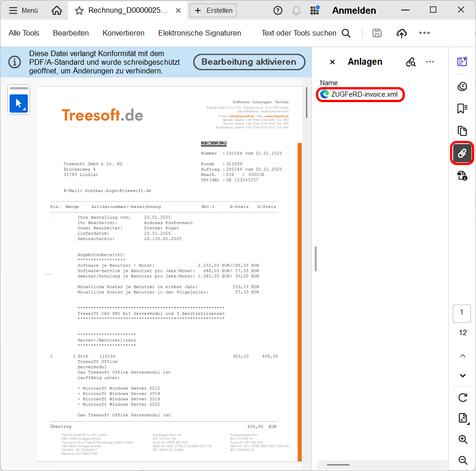This screenshot has width=476, height=471.
Task: Click the Erstellen new tab button
Action: point(213,10)
